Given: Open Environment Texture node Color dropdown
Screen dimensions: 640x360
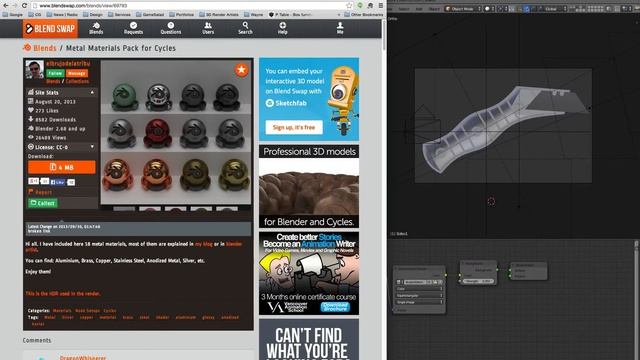Looking at the screenshot, I should (419, 289).
